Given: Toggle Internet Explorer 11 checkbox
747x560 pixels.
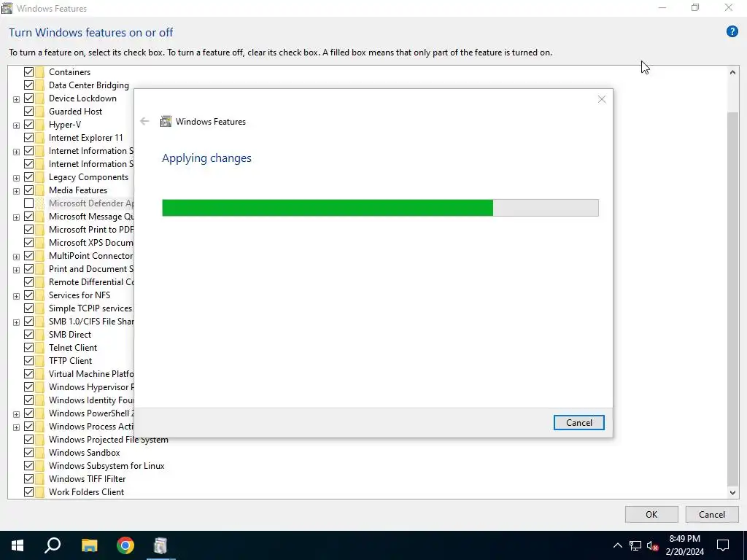Looking at the screenshot, I should (28, 138).
